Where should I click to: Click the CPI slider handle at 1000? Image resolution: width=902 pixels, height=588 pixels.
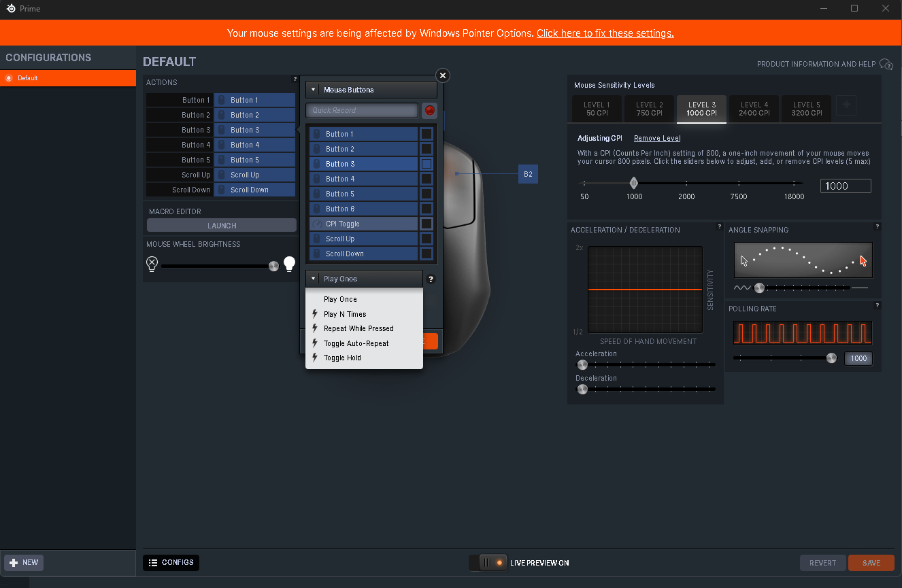coord(634,183)
